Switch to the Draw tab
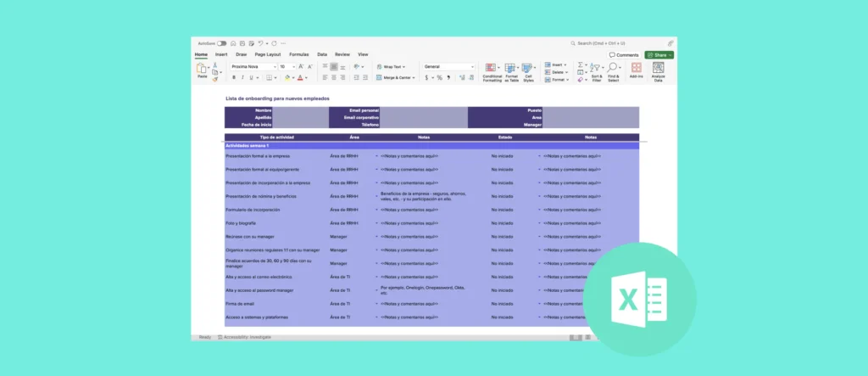Viewport: 868px width, 376px height. click(x=242, y=54)
